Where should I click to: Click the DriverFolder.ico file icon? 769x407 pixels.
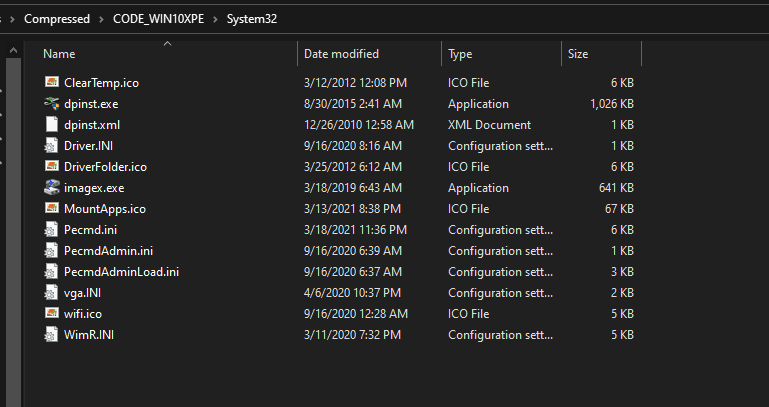52,167
